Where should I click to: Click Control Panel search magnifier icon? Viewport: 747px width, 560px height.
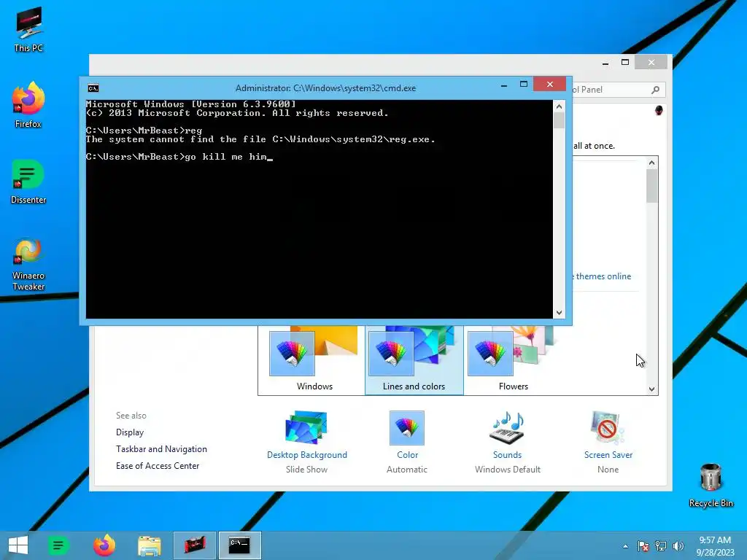pyautogui.click(x=656, y=90)
